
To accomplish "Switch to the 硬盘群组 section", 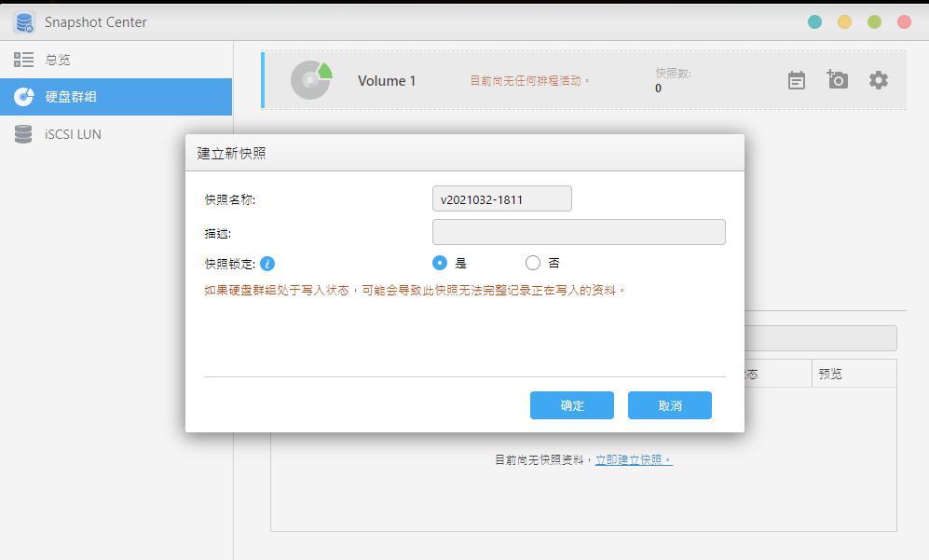I will [65, 96].
